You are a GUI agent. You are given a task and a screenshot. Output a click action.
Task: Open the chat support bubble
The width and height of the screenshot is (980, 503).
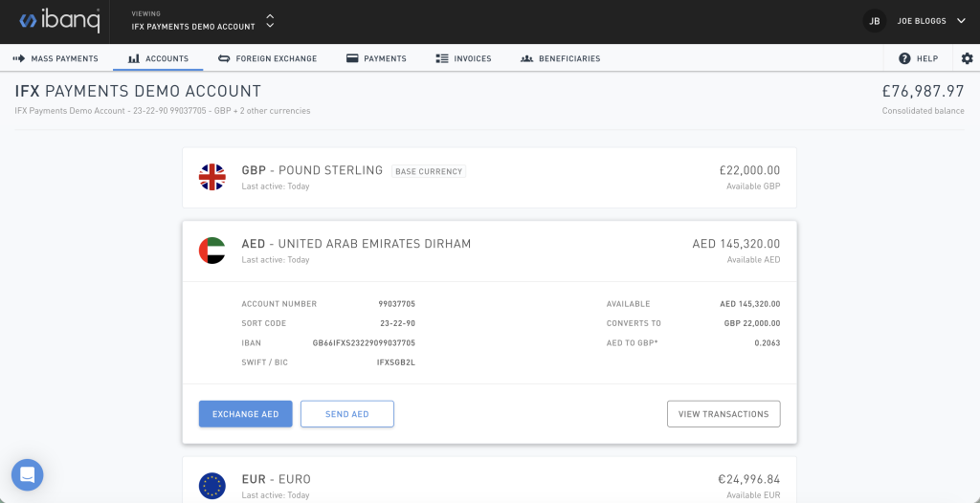coord(28,475)
